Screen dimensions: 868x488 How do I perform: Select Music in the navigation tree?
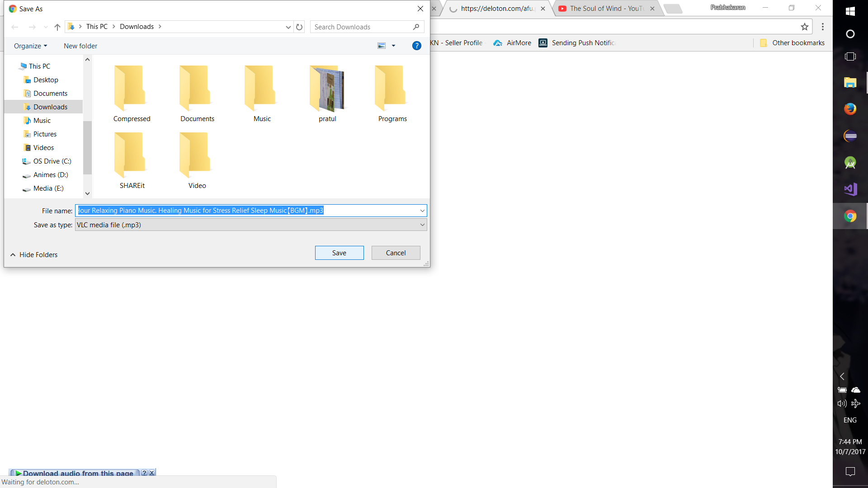(x=42, y=121)
